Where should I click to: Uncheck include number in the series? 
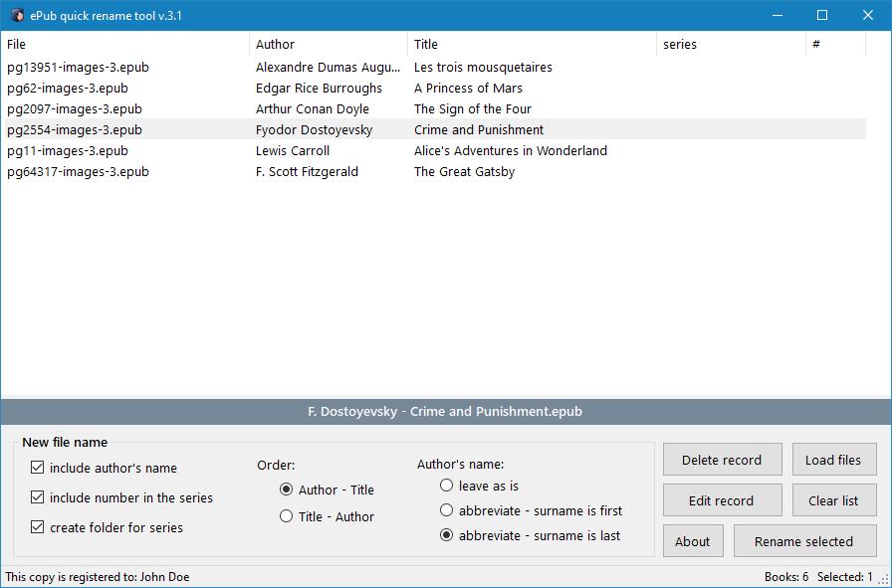tap(38, 497)
